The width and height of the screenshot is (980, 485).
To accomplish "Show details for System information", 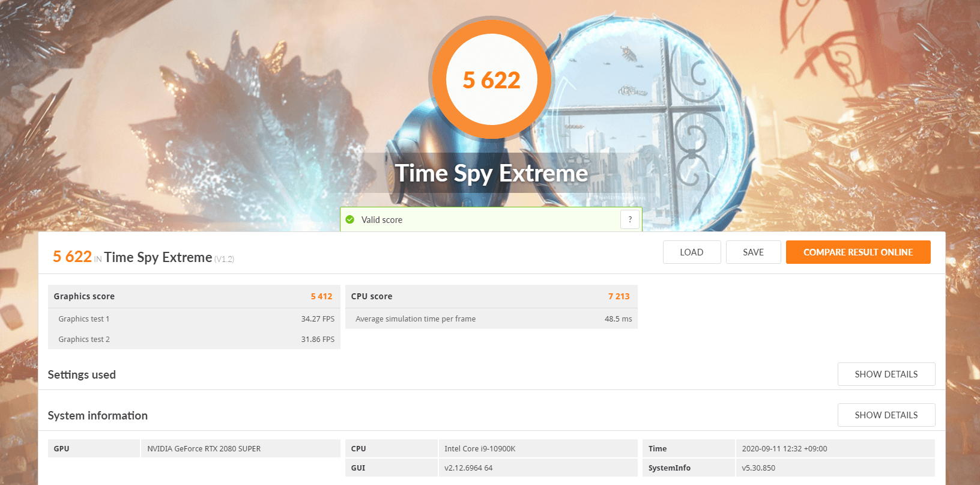I will point(886,415).
